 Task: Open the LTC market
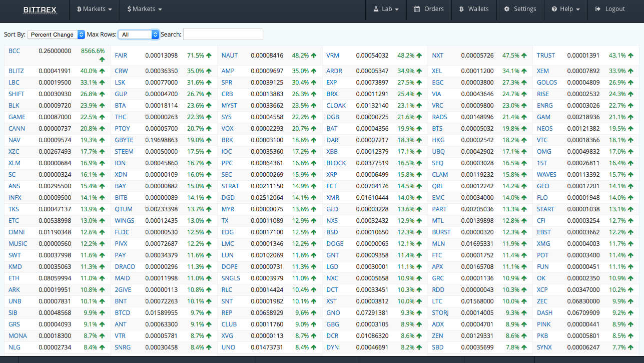pos(437,301)
